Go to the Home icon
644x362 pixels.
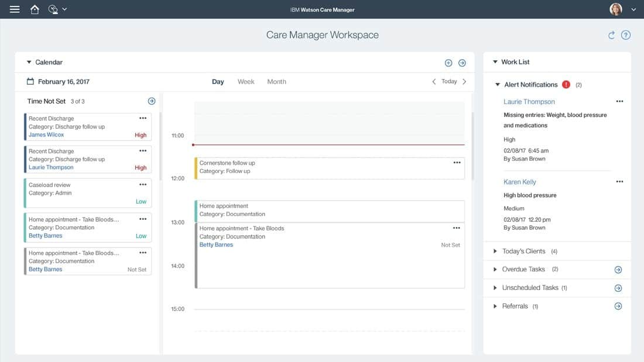click(35, 9)
